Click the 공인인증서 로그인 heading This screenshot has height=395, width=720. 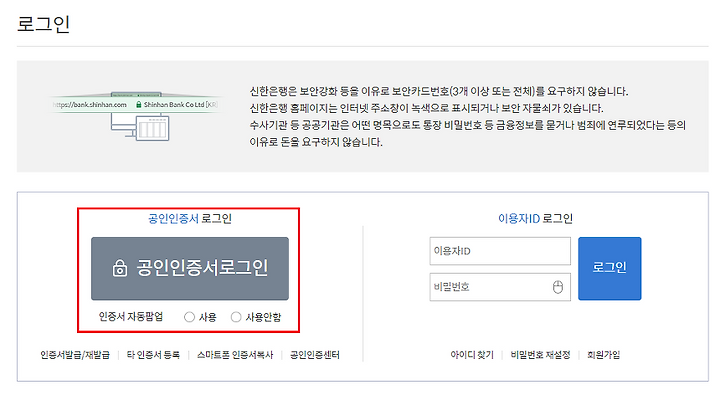click(190, 219)
